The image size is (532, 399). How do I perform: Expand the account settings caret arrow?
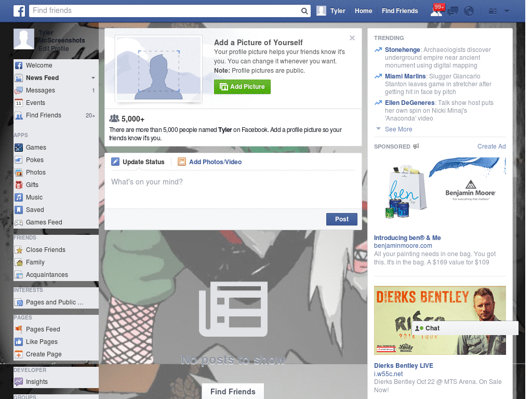tap(507, 11)
